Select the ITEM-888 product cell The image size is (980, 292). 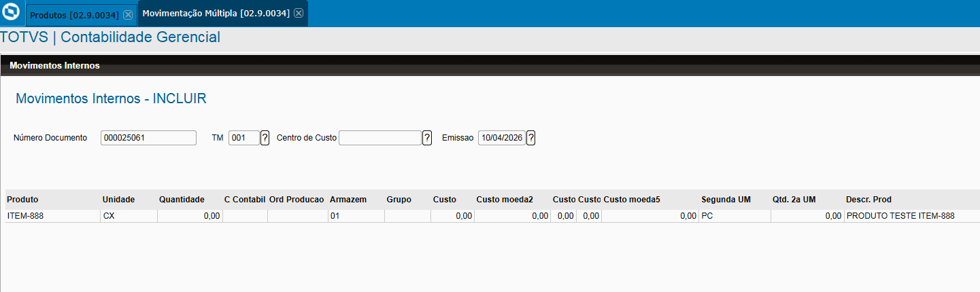52,216
